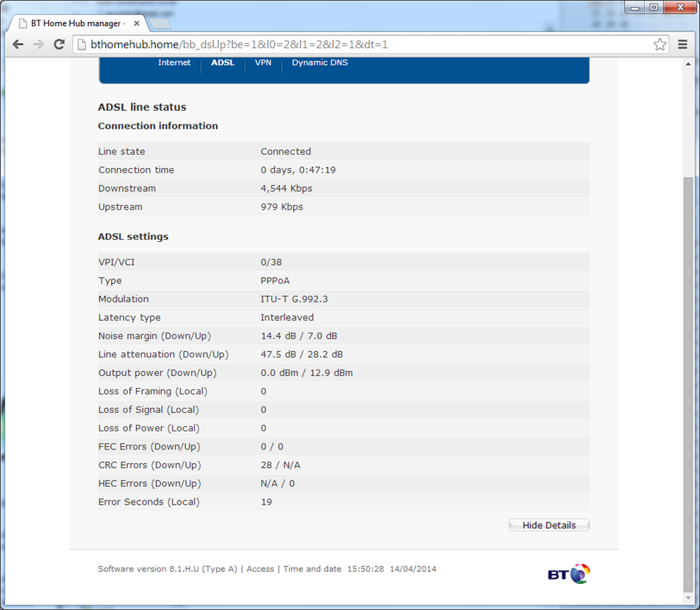Click the Loss of Power (Local) label
Screen dimensions: 700x610
[149, 428]
